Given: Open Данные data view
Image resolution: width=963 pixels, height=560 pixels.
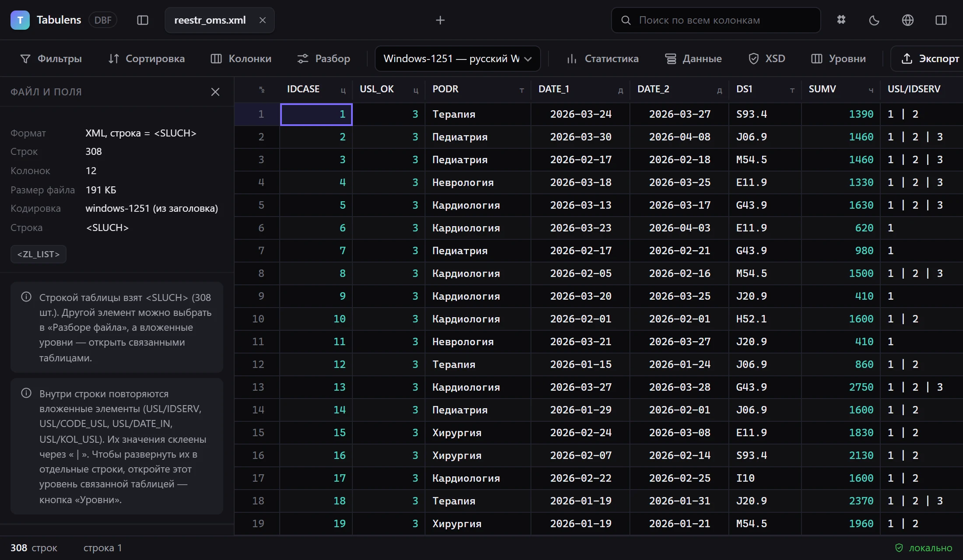Looking at the screenshot, I should [x=693, y=59].
